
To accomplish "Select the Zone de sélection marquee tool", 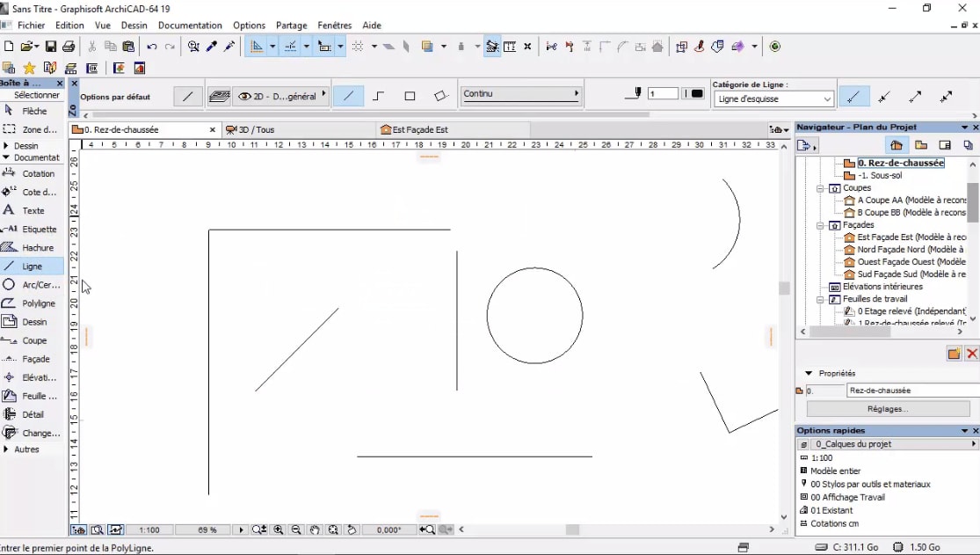I will (x=32, y=129).
